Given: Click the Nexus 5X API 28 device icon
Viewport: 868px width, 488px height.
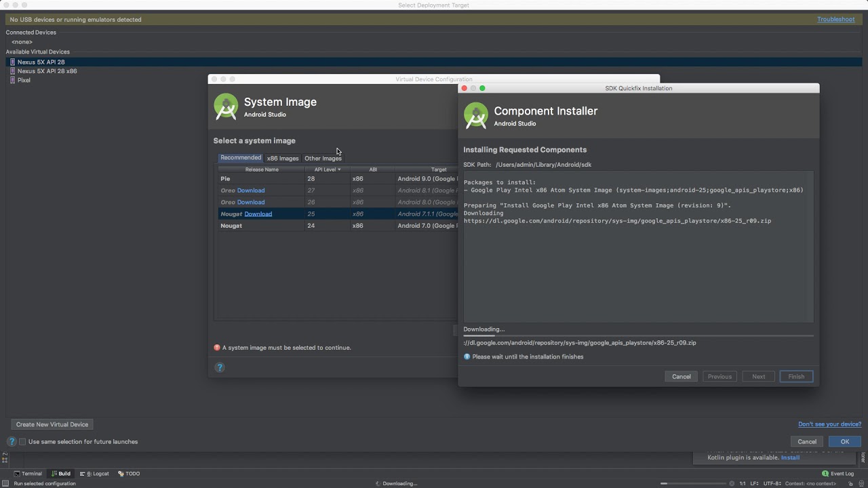Looking at the screenshot, I should tap(12, 62).
